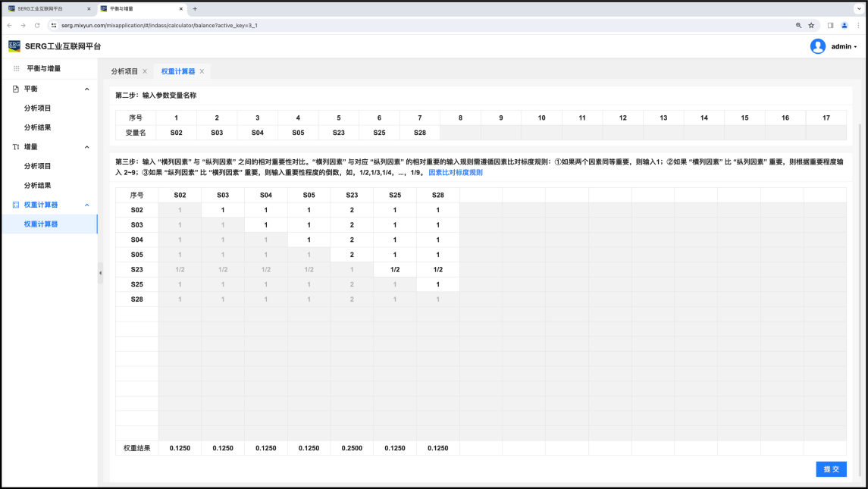Viewport: 868px width, 489px height.
Task: Switch to the 分析项目 page tab
Action: tap(124, 71)
